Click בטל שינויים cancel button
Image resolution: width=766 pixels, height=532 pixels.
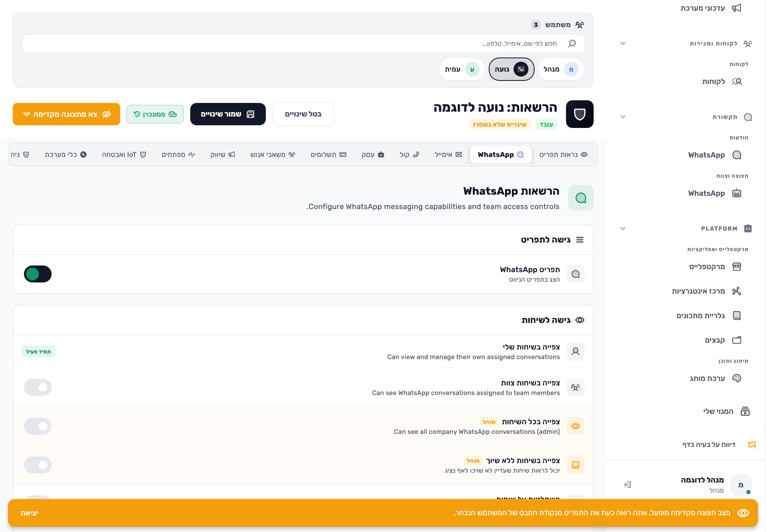[x=303, y=114]
